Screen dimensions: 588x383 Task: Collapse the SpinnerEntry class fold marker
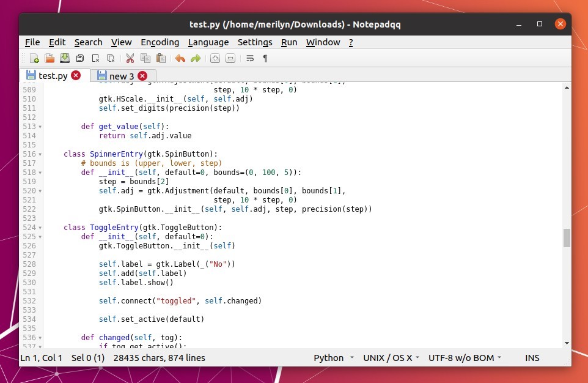tap(40, 154)
